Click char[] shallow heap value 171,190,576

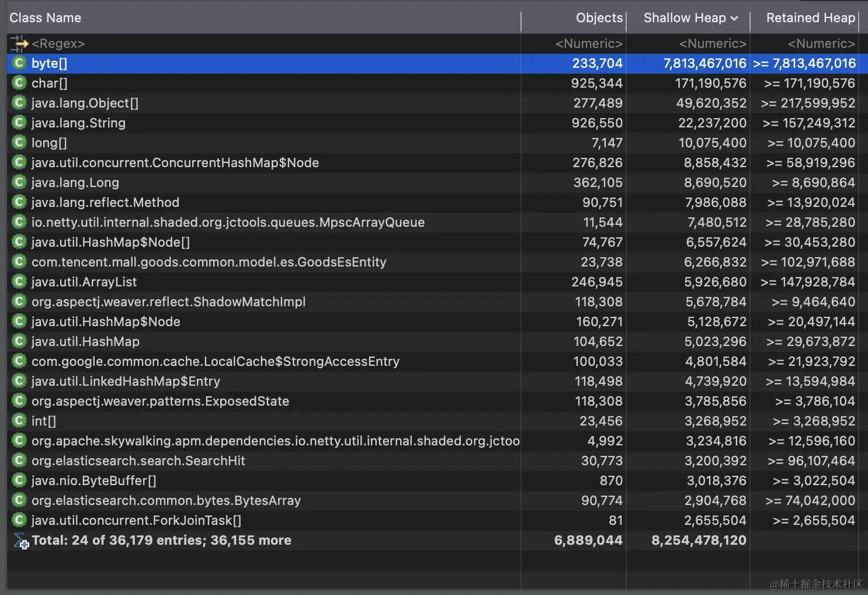tap(711, 84)
